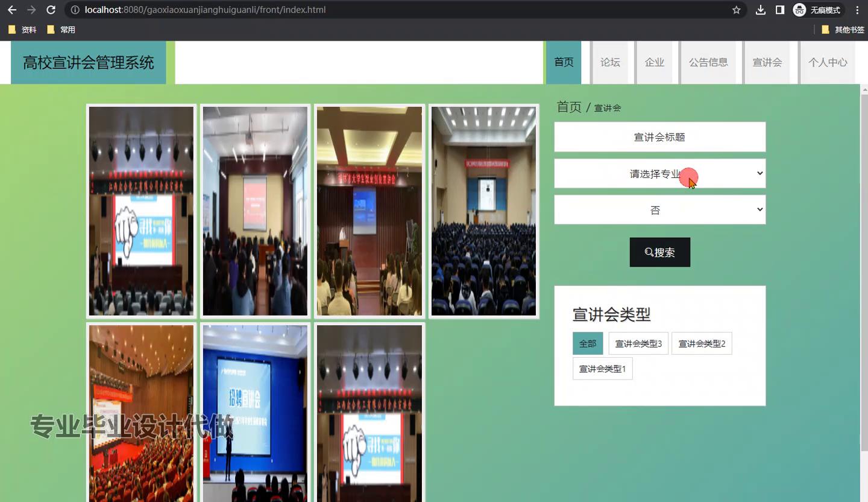
Task: Click the site info icon in address bar
Action: [75, 10]
